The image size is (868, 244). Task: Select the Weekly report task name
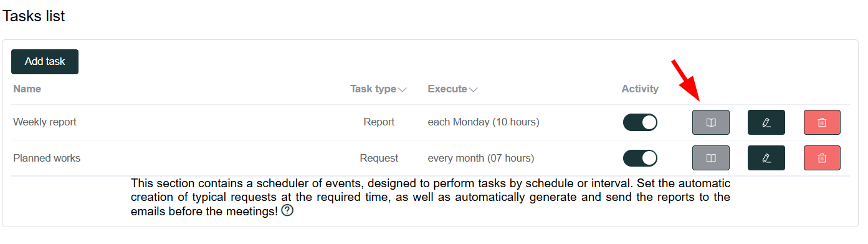pos(45,122)
